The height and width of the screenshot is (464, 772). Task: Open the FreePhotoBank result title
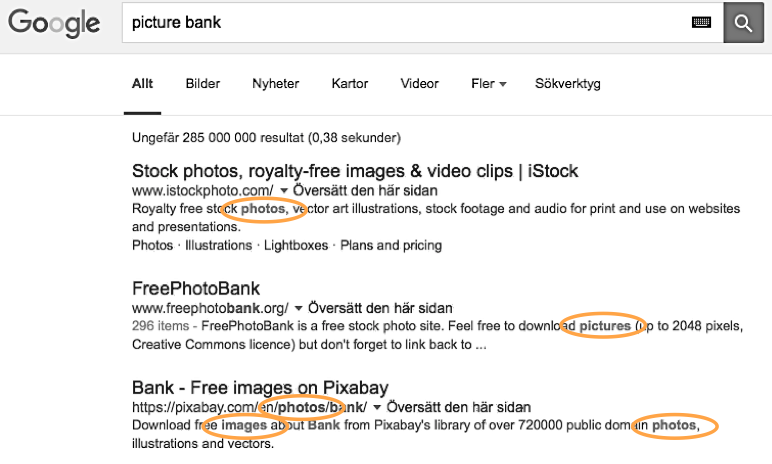pyautogui.click(x=196, y=288)
